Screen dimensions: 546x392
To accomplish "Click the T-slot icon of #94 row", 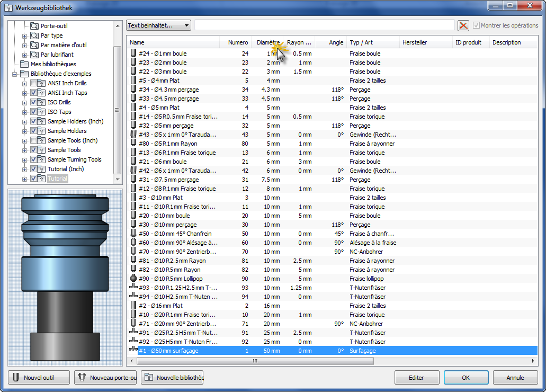I will 133,296.
